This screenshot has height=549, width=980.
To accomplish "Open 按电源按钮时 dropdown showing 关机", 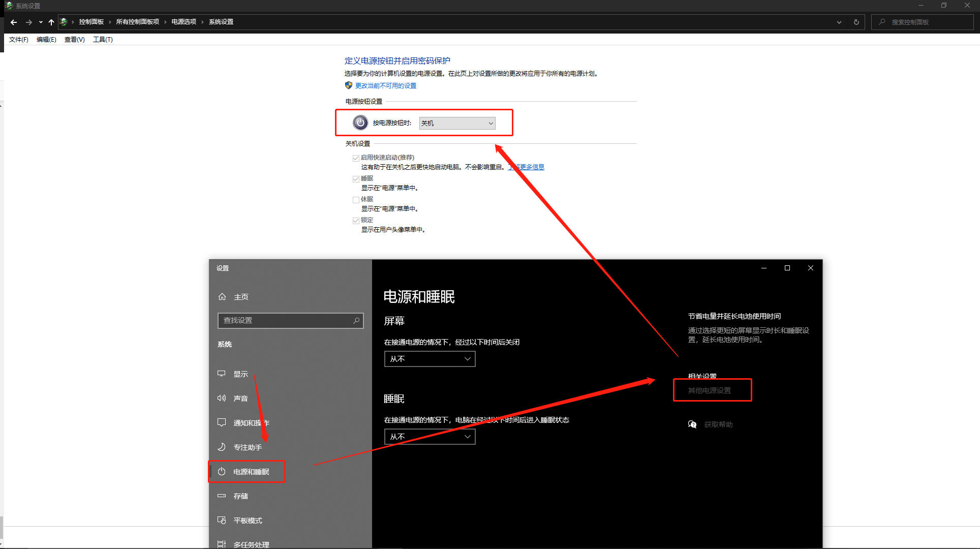I will coord(457,123).
